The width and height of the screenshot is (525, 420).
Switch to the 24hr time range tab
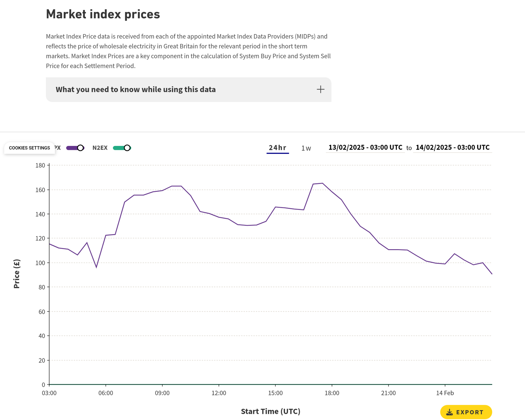tap(278, 148)
